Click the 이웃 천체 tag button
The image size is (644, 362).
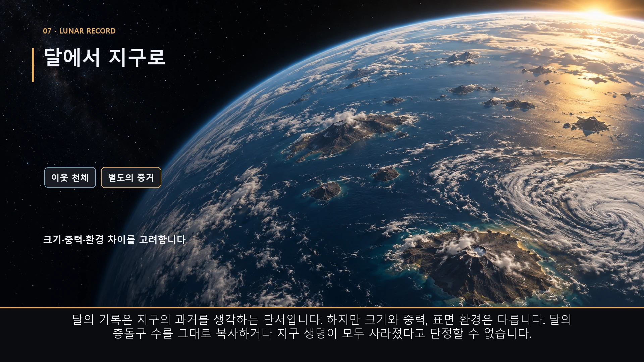(70, 177)
